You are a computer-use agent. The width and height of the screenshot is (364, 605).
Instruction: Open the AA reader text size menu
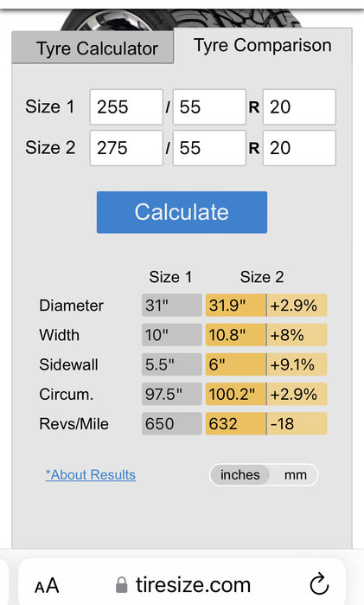click(47, 586)
